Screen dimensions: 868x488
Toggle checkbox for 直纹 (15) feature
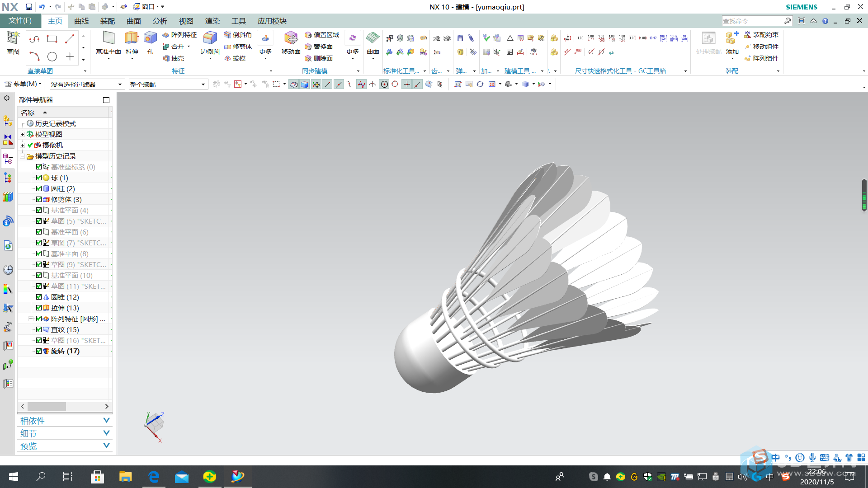39,329
